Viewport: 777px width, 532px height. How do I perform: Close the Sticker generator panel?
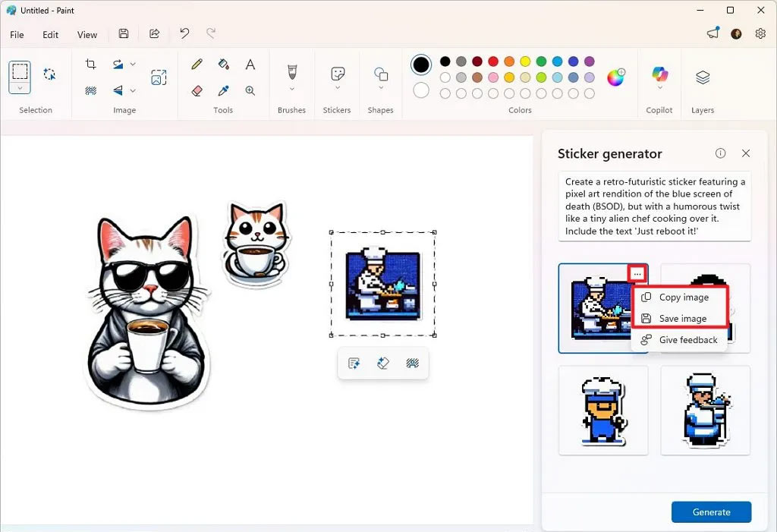746,153
